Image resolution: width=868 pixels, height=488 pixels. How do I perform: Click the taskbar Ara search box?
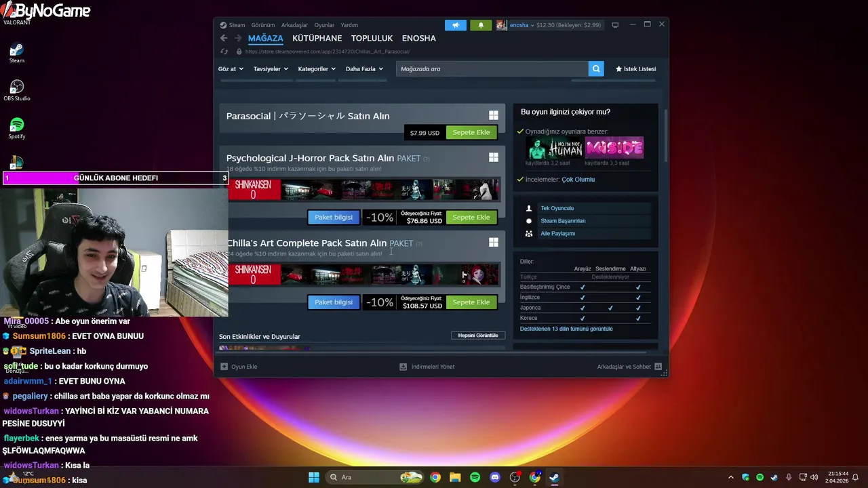(374, 477)
